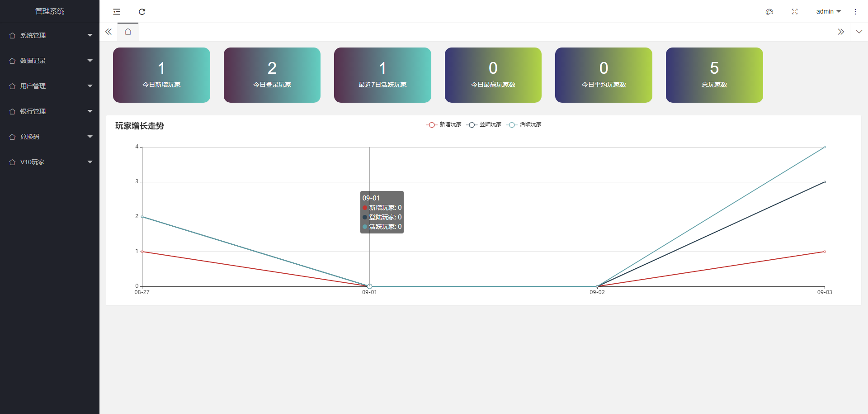This screenshot has width=868, height=414.
Task: Enter fullscreen using the expand icon
Action: (x=795, y=12)
